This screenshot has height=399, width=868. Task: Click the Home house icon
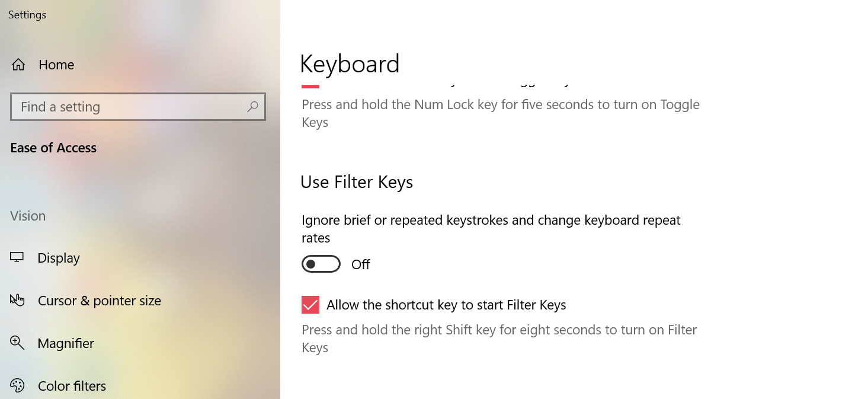(x=18, y=65)
